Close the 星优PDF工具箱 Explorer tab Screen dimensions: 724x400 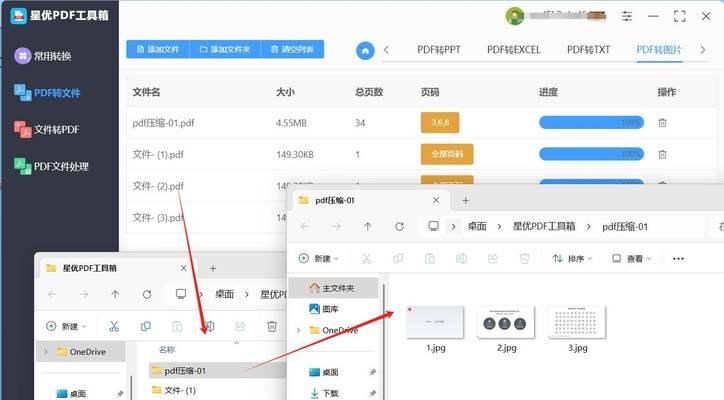coord(183,268)
